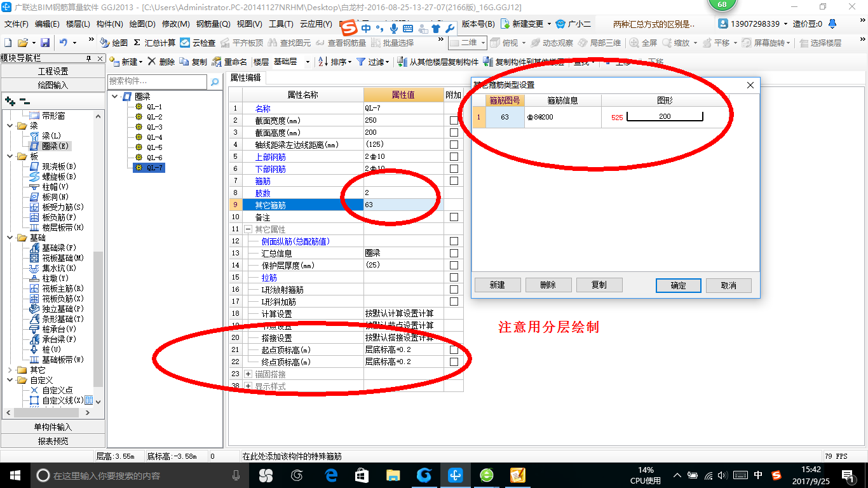The image size is (868, 488).
Task: Click 从其他楼层复制构件 tool
Action: pos(438,62)
